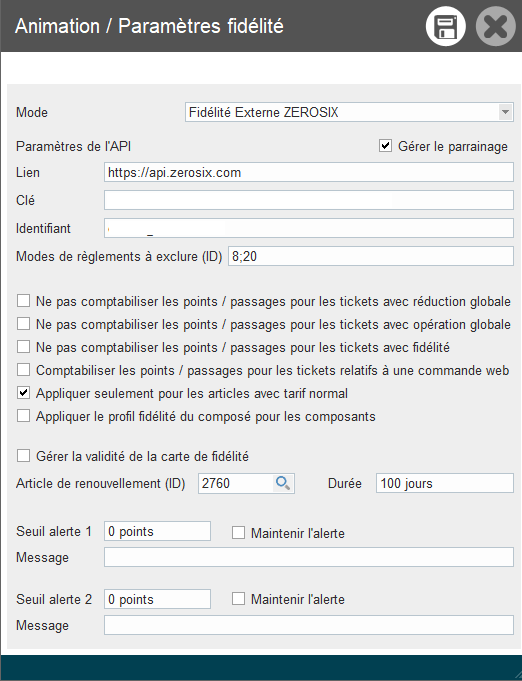The height and width of the screenshot is (681, 522).
Task: Enable points for commande web tickets
Action: (23, 370)
